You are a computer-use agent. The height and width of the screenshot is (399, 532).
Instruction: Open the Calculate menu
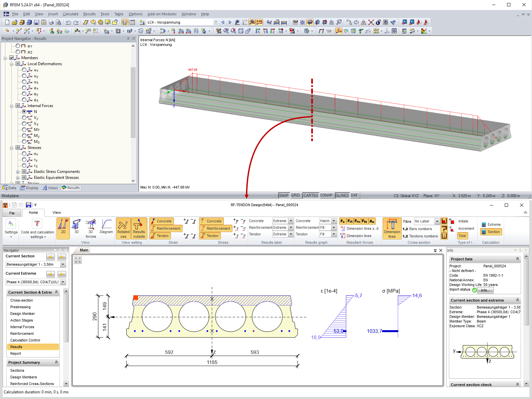point(70,14)
